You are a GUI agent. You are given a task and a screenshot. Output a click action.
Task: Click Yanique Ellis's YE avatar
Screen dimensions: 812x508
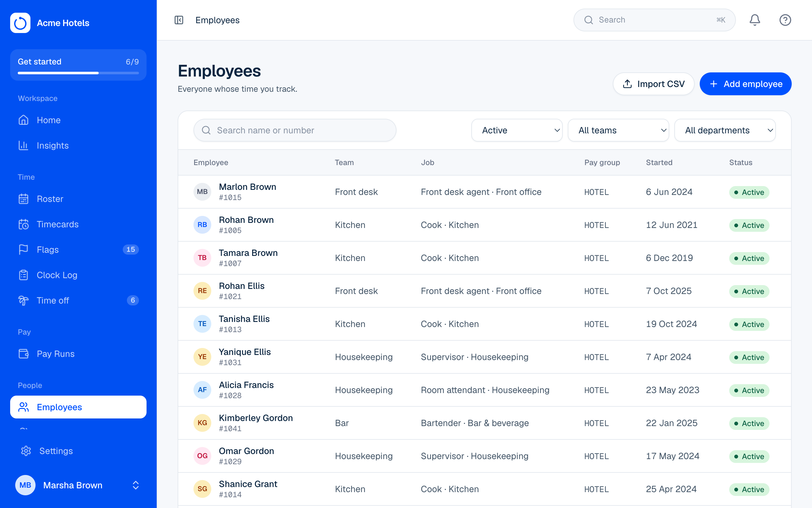[202, 357]
